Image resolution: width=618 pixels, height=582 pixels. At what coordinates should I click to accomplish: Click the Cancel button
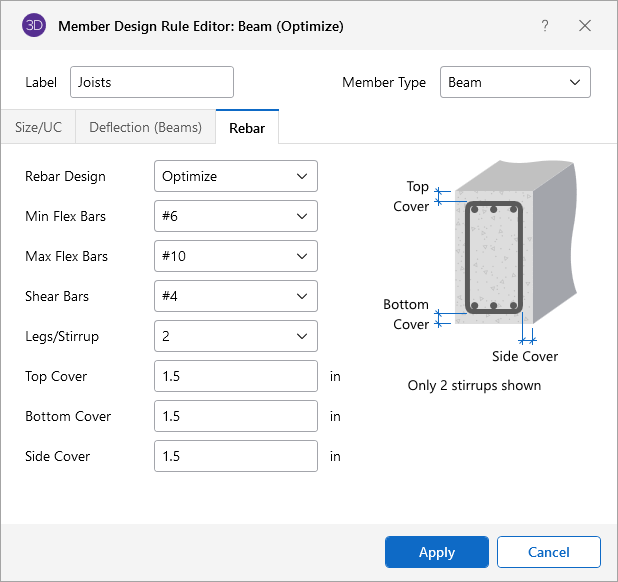pos(549,552)
